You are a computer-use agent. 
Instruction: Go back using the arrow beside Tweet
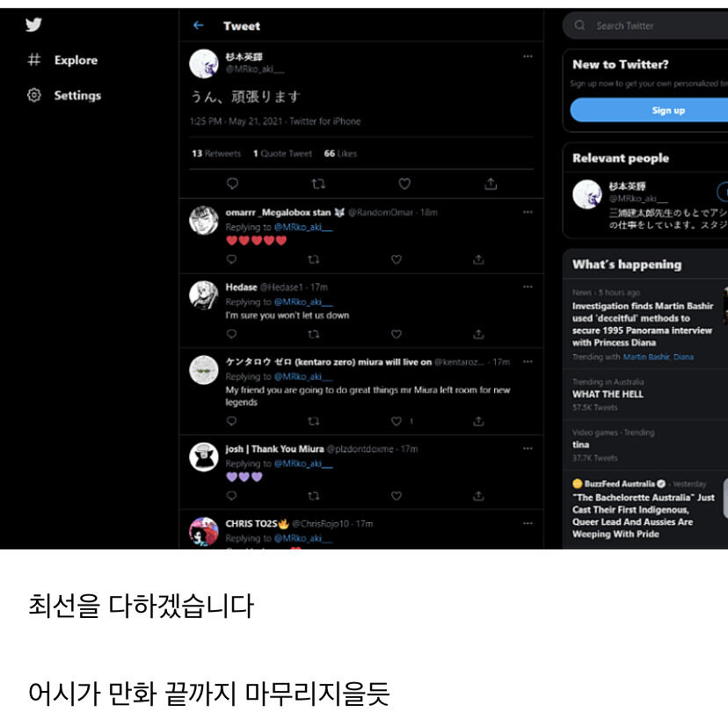198,25
